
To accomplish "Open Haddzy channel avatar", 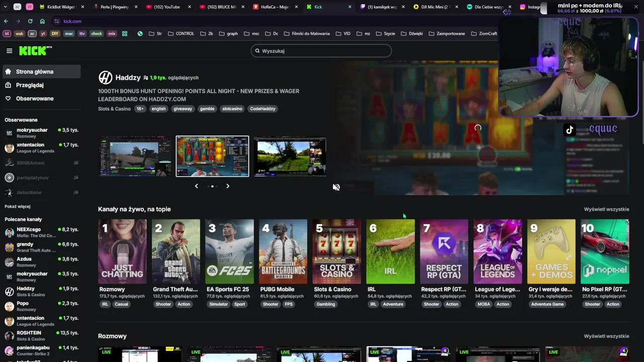I will coord(105,77).
